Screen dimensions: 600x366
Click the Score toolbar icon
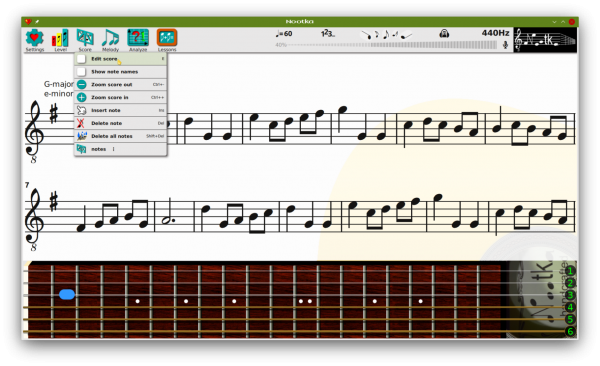[x=85, y=40]
